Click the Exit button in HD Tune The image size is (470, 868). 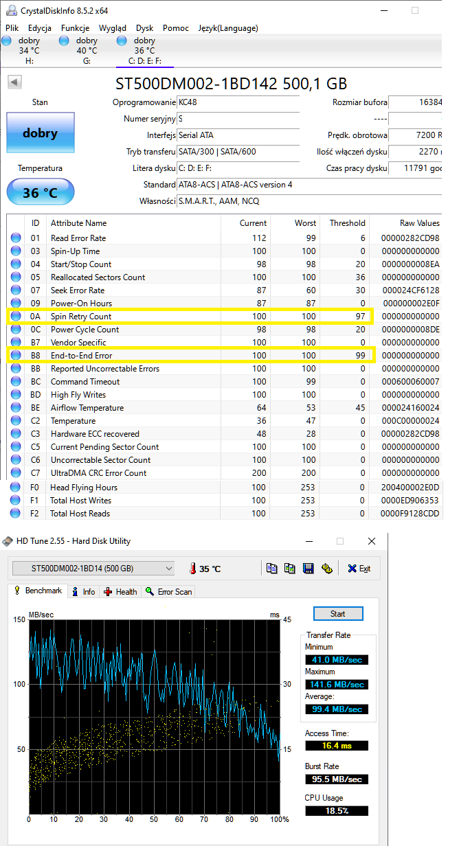click(x=359, y=569)
